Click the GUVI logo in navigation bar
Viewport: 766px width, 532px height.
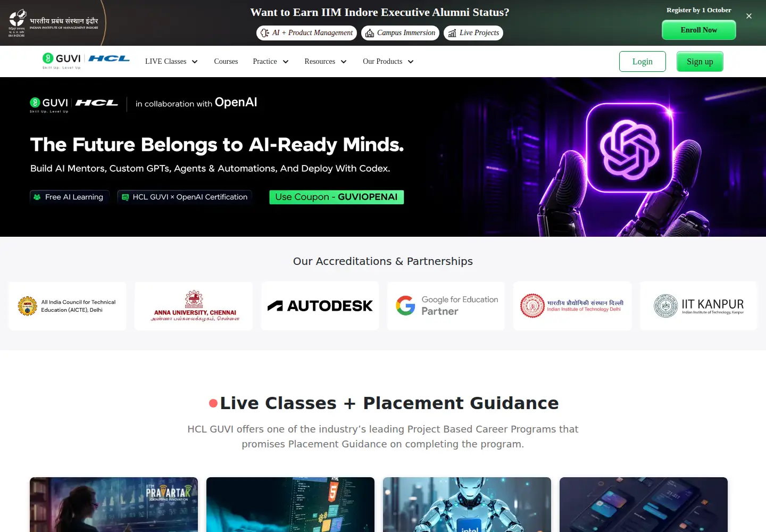(x=62, y=61)
